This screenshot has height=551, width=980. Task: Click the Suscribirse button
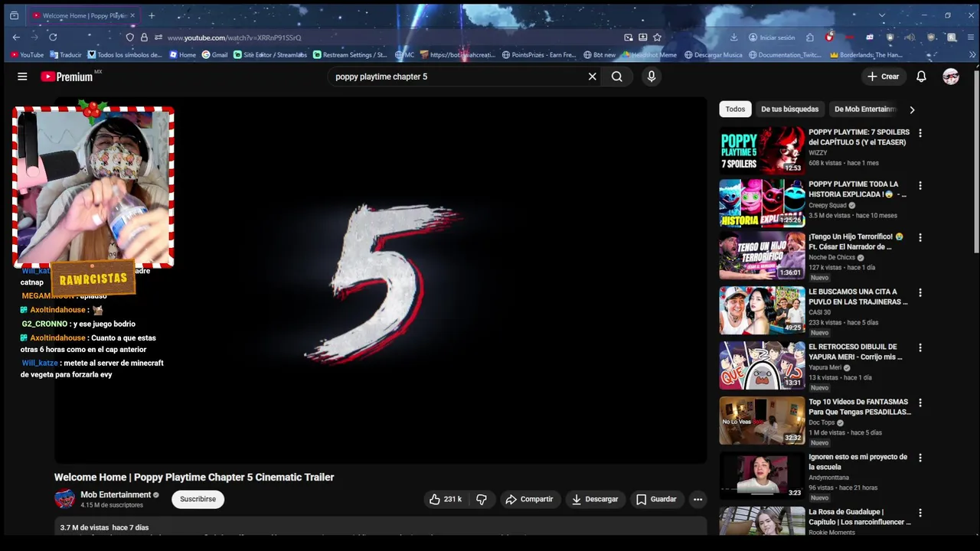tap(198, 499)
